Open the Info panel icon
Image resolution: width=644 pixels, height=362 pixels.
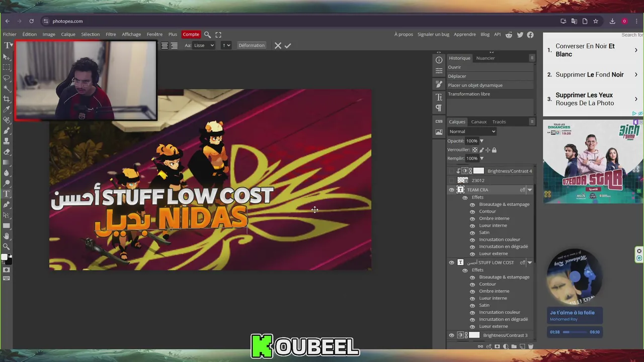pos(439,60)
